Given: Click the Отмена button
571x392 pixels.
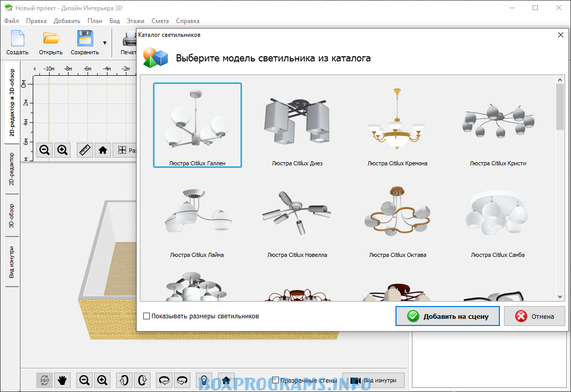Looking at the screenshot, I should [x=535, y=316].
